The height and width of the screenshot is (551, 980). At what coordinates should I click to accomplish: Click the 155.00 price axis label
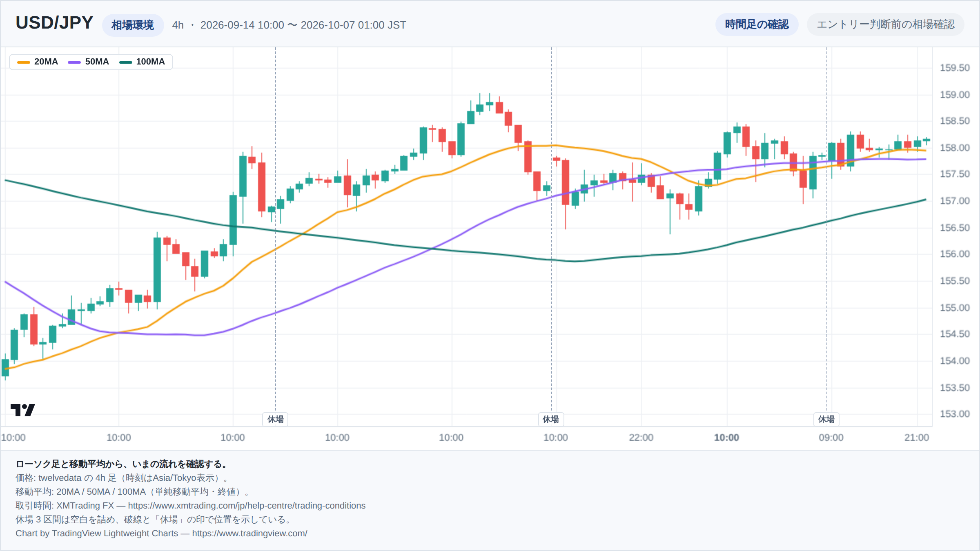(x=955, y=308)
